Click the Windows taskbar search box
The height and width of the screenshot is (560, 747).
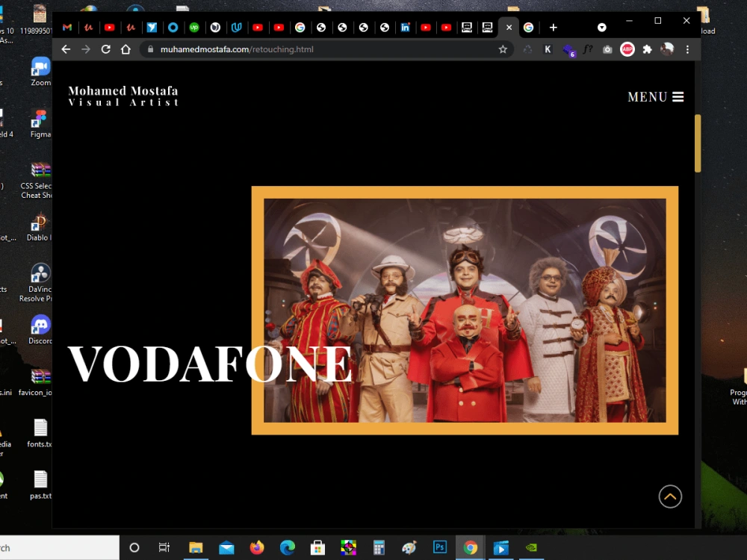(60, 547)
